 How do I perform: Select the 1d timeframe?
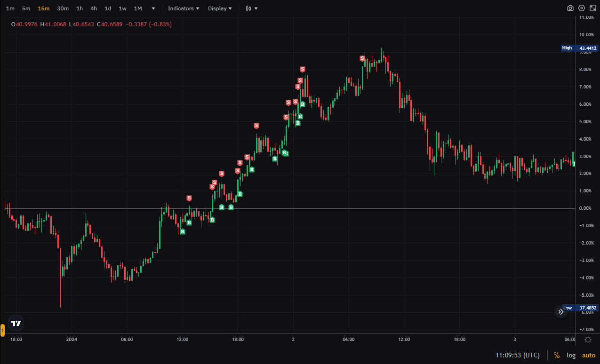(x=107, y=8)
